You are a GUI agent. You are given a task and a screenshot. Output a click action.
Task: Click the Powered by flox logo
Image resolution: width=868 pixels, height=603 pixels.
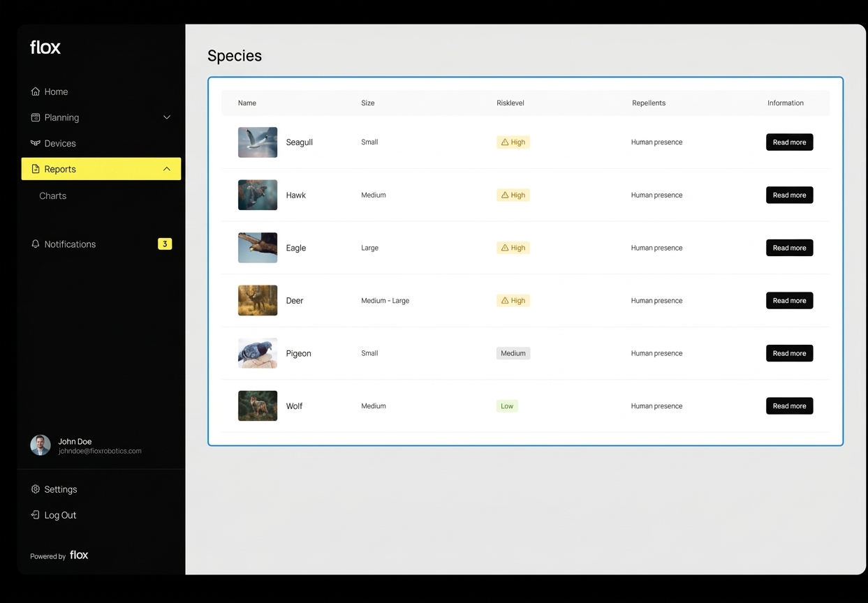[x=79, y=555]
